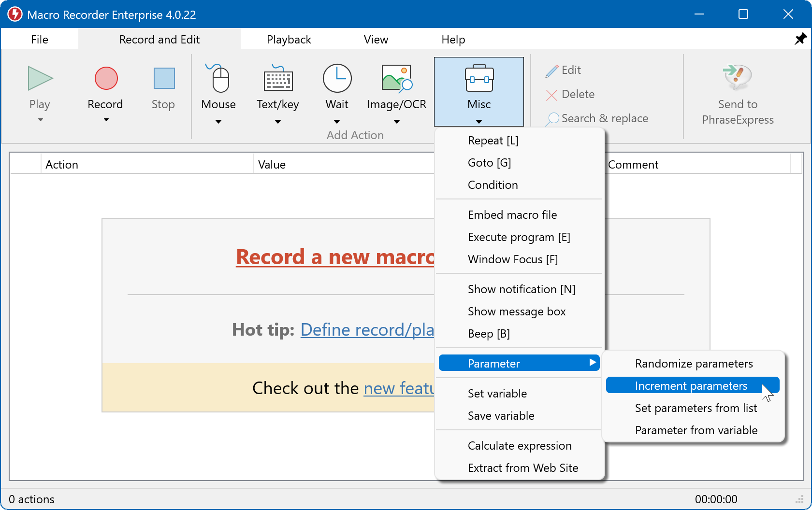Image resolution: width=812 pixels, height=510 pixels.
Task: Select the Text/key keyboard icon
Action: coord(278,78)
